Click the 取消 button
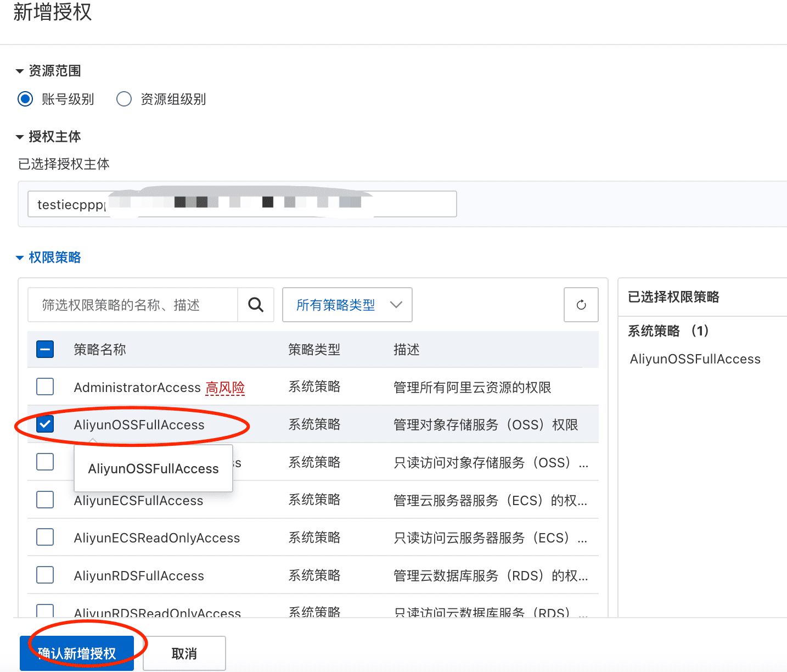This screenshot has height=672, width=787. pyautogui.click(x=184, y=653)
